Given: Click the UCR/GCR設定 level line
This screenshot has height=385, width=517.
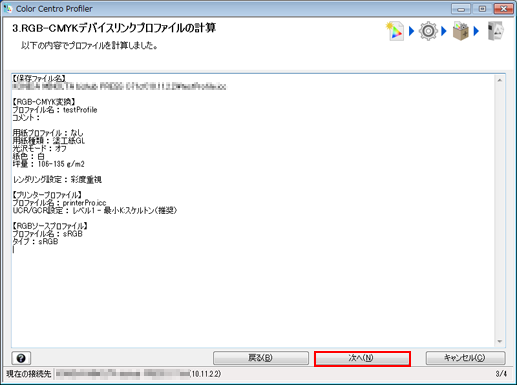Looking at the screenshot, I should pos(95,211).
